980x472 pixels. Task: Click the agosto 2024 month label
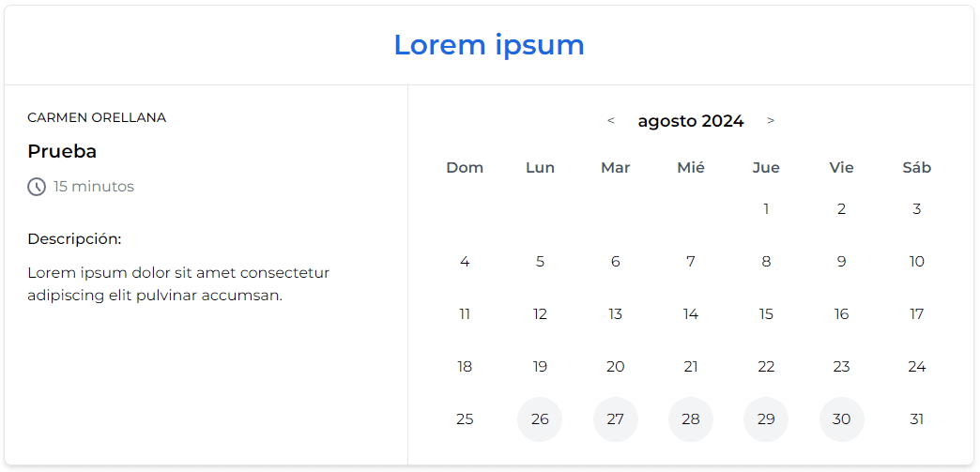[691, 121]
